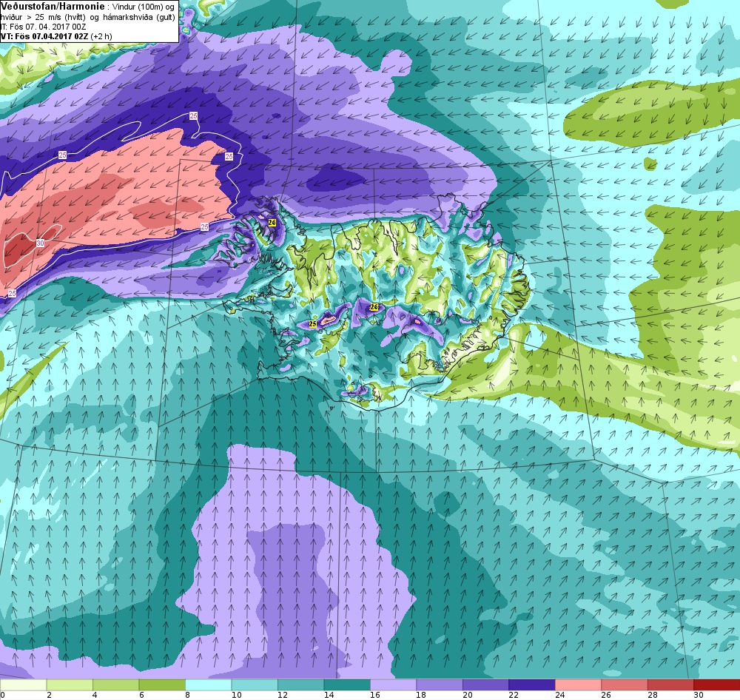
Task: Click the 'IT: Fös 07. 04. 2017 00Z' line
Action: pos(42,27)
